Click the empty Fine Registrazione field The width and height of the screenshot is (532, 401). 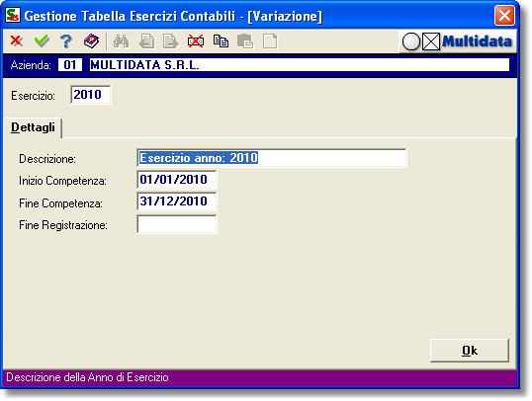coord(176,224)
